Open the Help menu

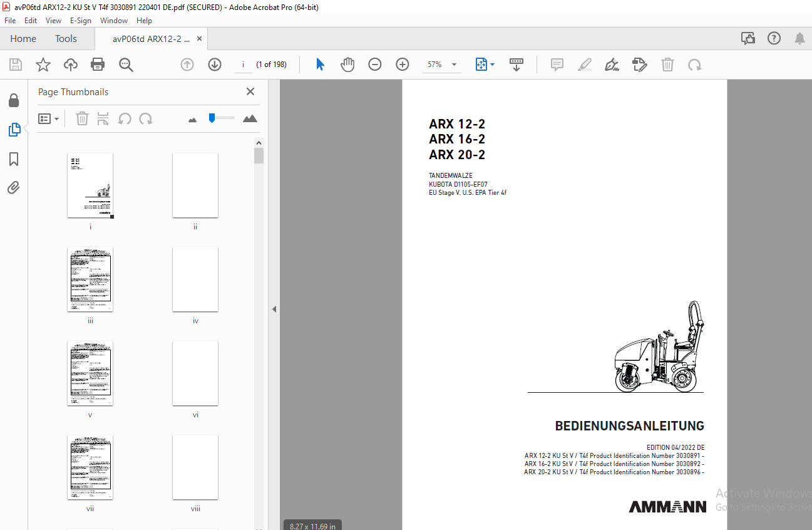click(x=144, y=21)
